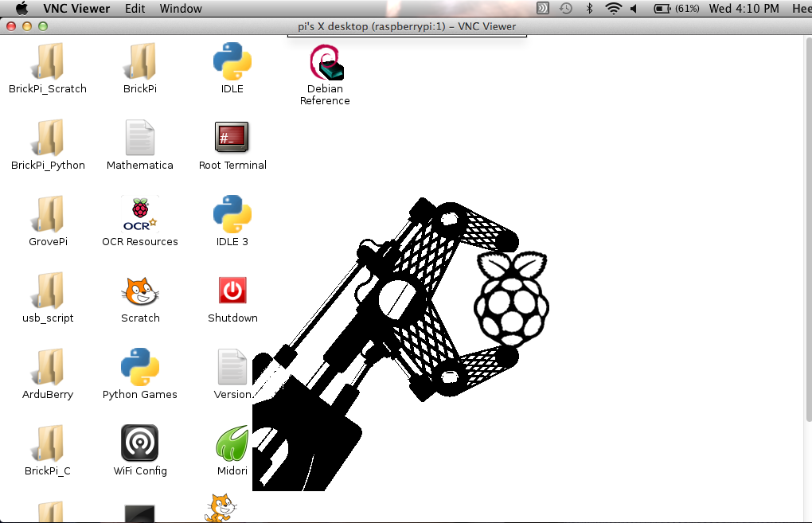Click the 'Root Terminal' label text
The image size is (812, 523).
coord(232,166)
